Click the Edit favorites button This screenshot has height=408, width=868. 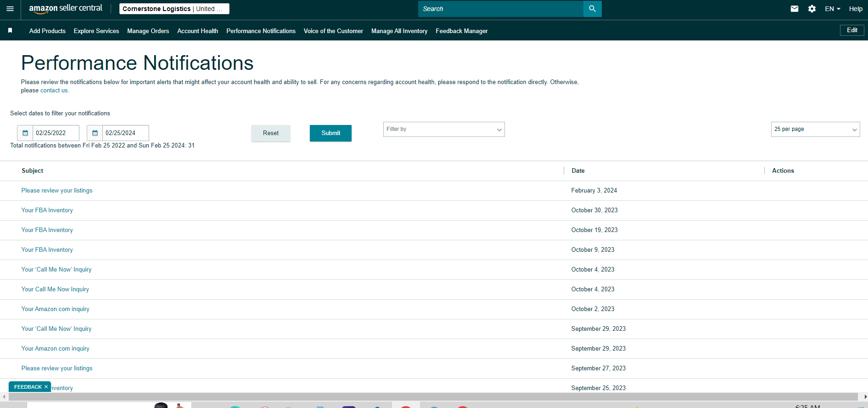(x=852, y=30)
